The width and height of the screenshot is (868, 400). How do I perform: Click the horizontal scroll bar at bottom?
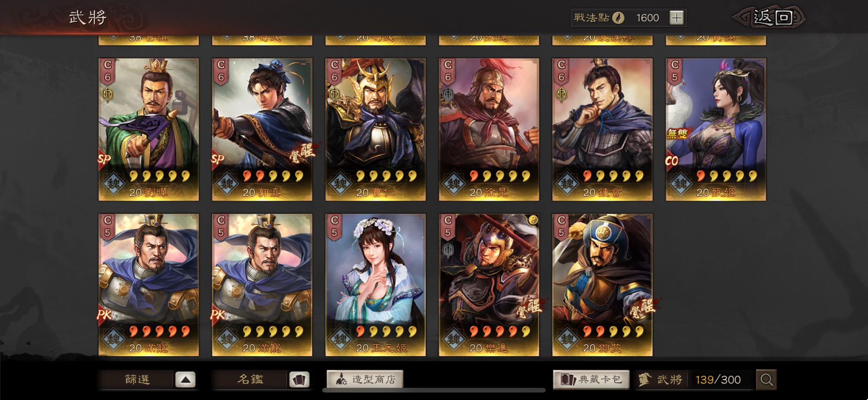pyautogui.click(x=434, y=390)
